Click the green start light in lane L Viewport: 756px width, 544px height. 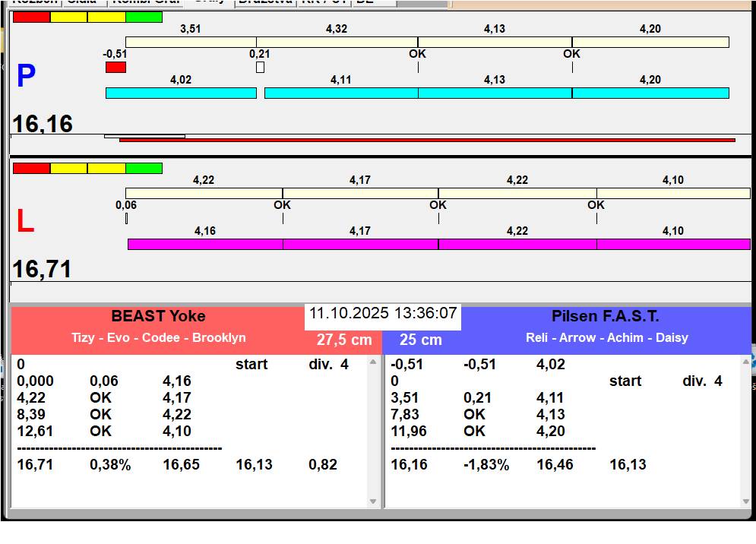144,169
